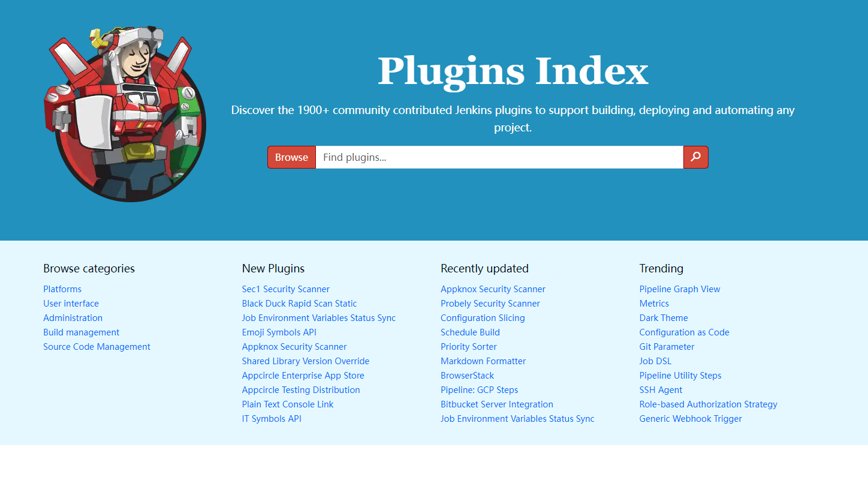
Task: Open Plain Text Console Link plugin
Action: (288, 404)
